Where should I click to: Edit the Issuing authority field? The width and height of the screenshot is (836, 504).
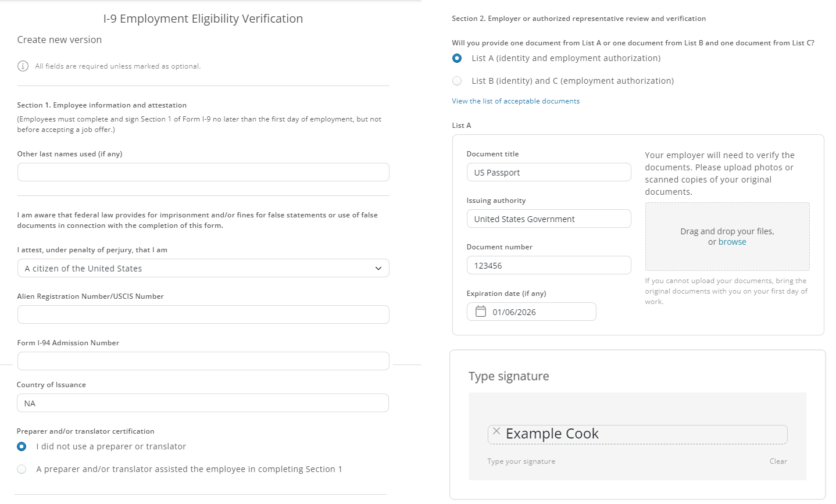coord(548,219)
